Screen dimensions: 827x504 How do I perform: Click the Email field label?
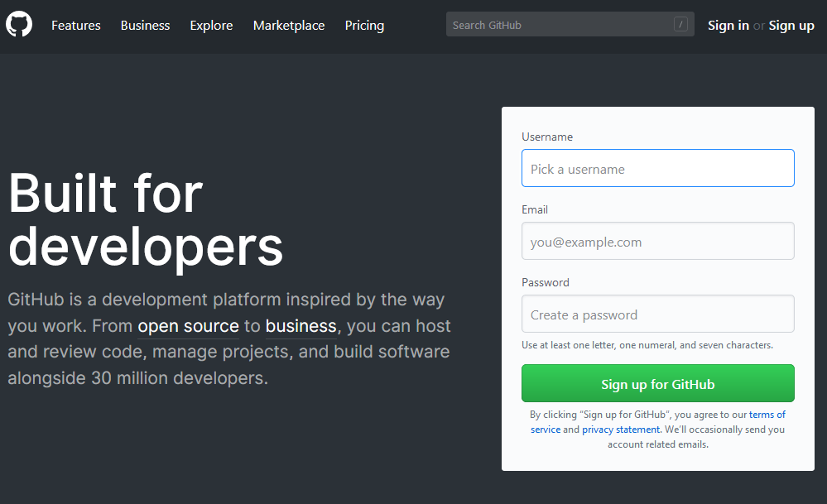[x=534, y=210]
